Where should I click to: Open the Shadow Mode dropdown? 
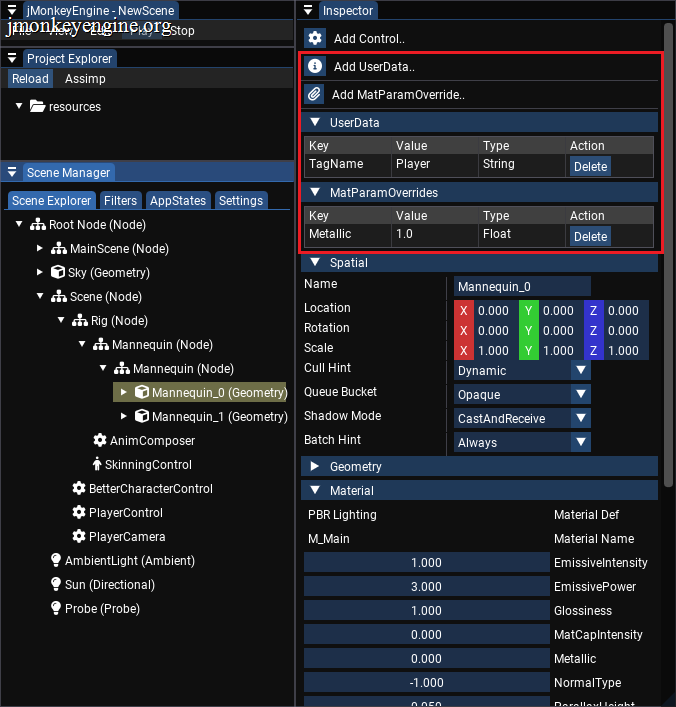(x=580, y=418)
